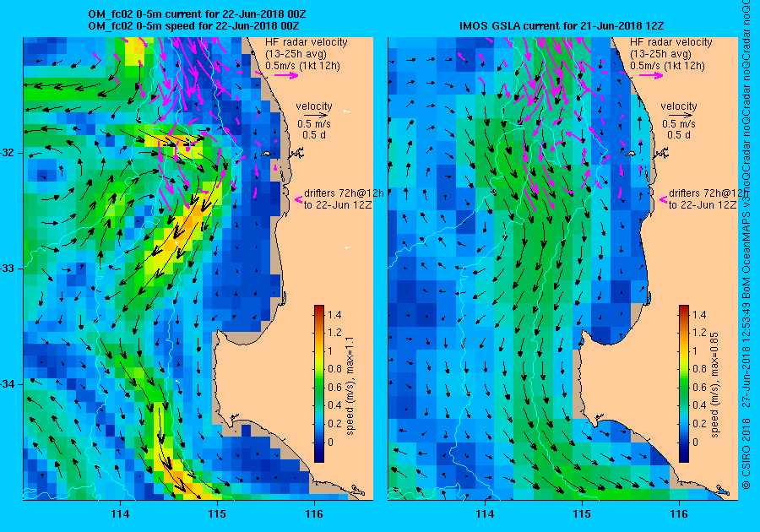Click 'velocity' legend text on left map
Image resolution: width=760 pixels, height=532 pixels.
314,106
